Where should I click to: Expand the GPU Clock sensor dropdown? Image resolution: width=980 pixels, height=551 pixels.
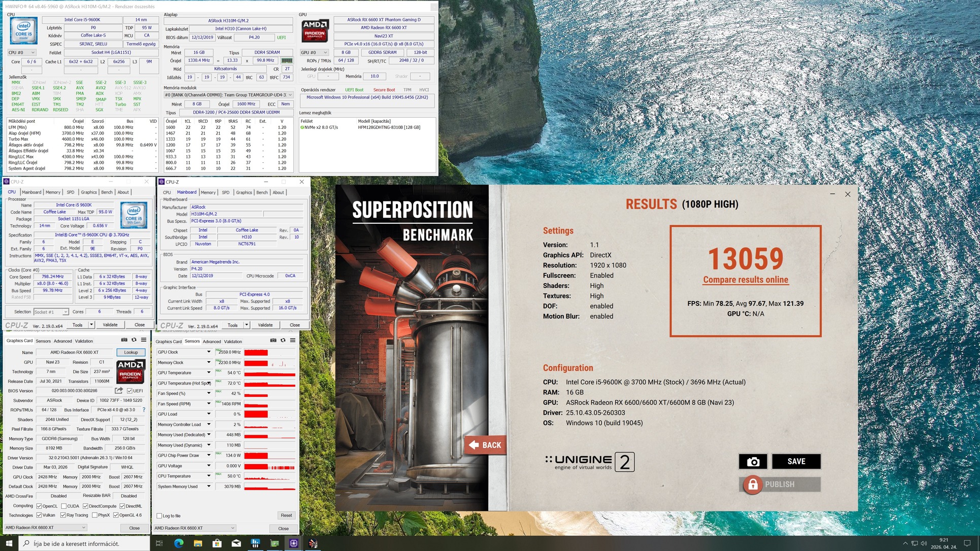coord(208,352)
